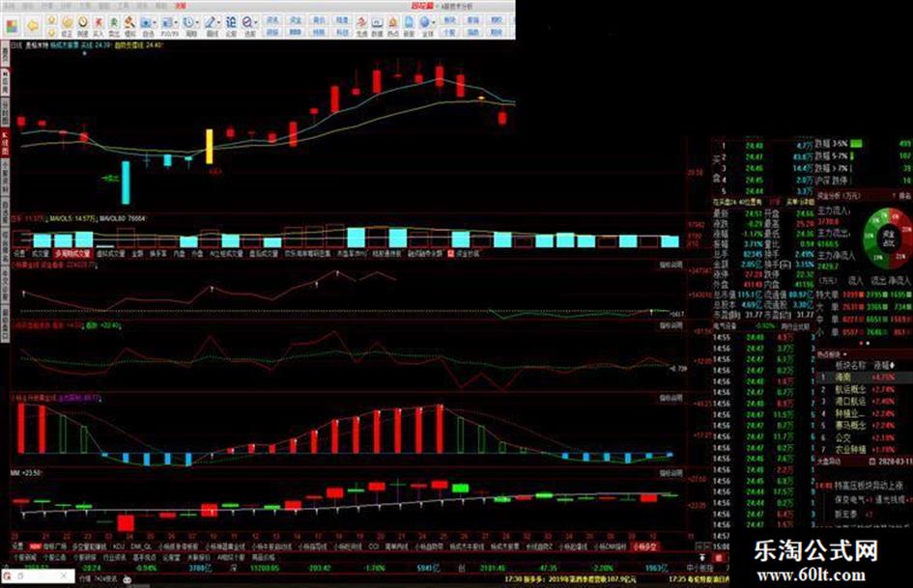913x588 pixels.
Task: Click the red flame icon in toolbar
Action: (361, 23)
